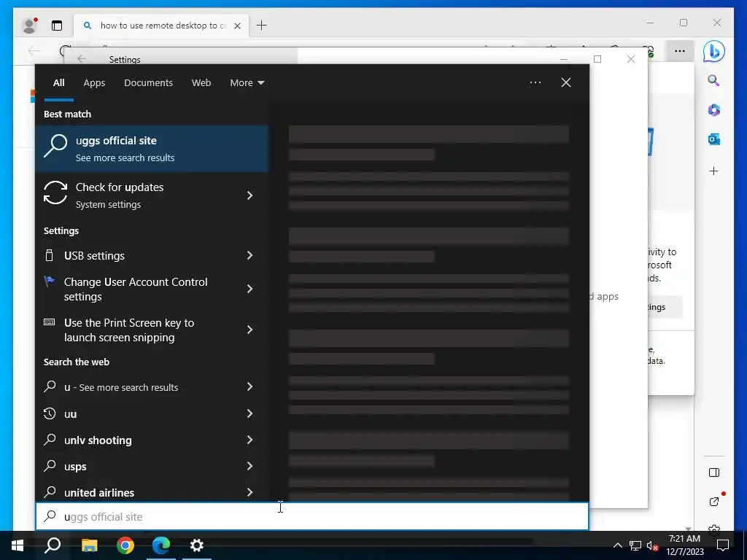747x560 pixels.
Task: Select the 'uu' history suggestion
Action: pos(152,414)
